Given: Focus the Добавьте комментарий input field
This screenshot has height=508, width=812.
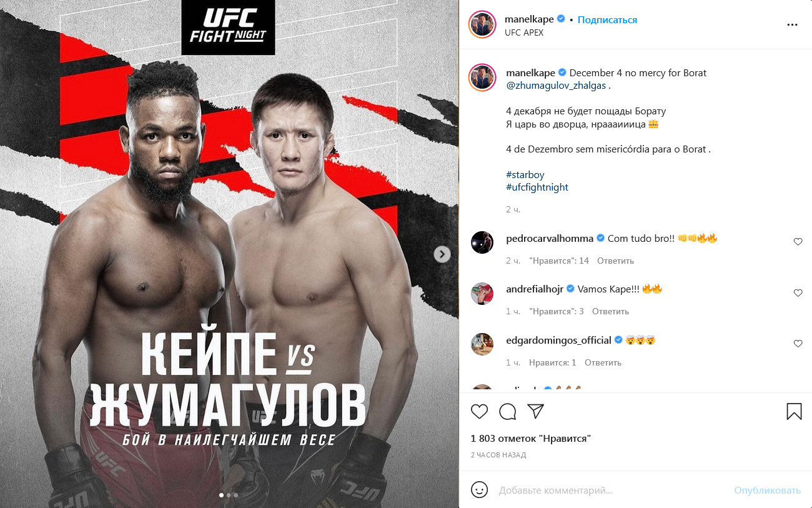Looking at the screenshot, I should pos(612,491).
